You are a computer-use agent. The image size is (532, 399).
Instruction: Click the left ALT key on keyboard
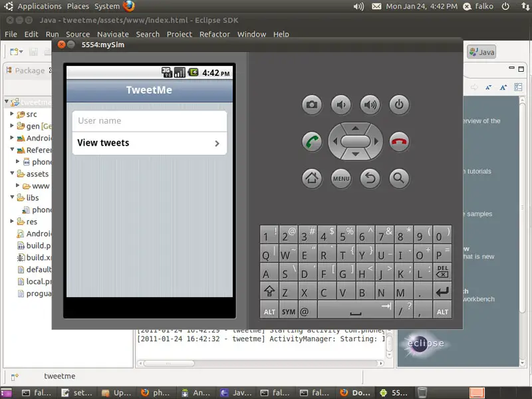point(269,311)
